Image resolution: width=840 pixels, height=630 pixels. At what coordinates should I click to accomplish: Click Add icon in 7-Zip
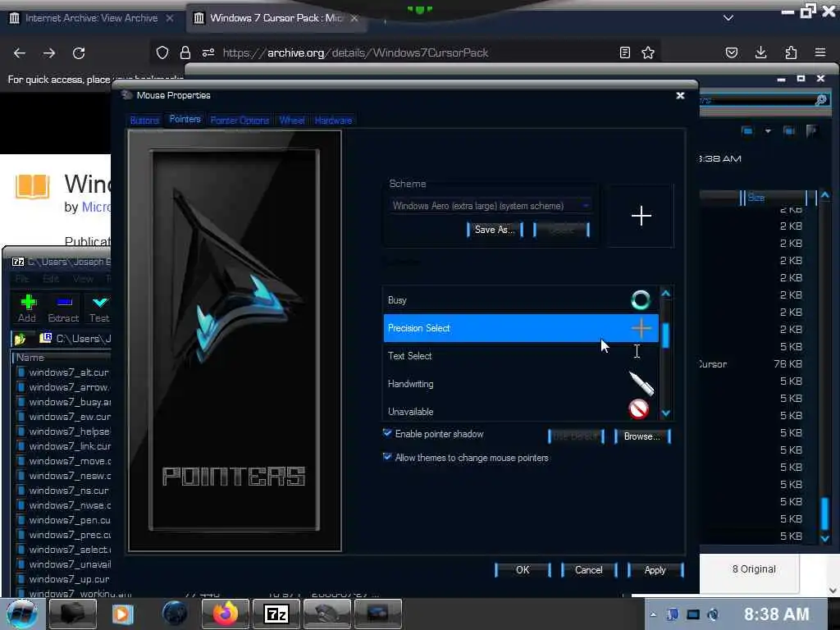28,308
